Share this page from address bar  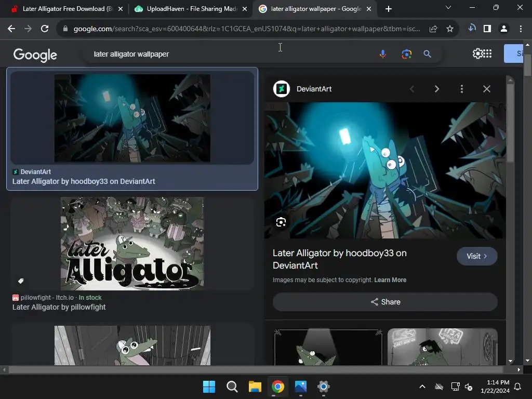[433, 29]
